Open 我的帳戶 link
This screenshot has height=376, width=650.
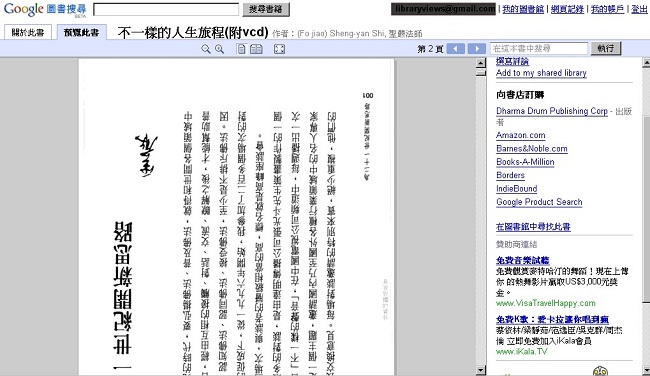607,9
